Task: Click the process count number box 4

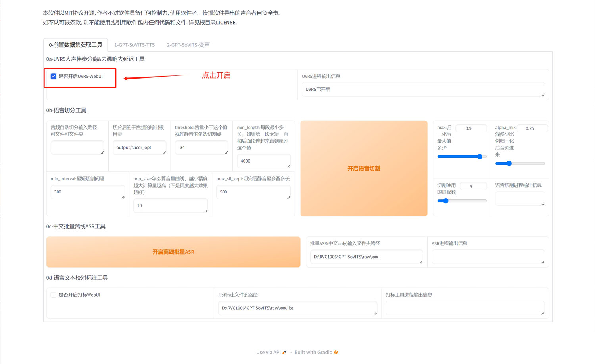Action: click(473, 186)
